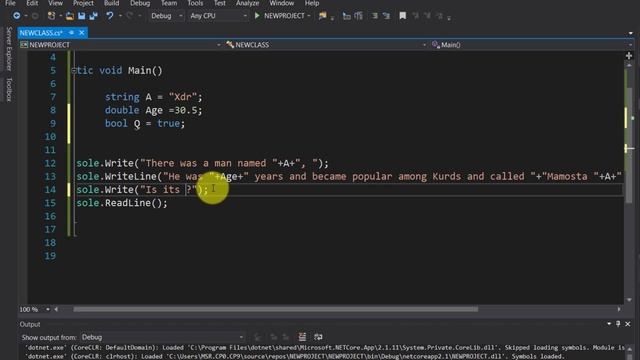The width and height of the screenshot is (640, 360).
Task: Open the Window menu
Action: point(281,3)
